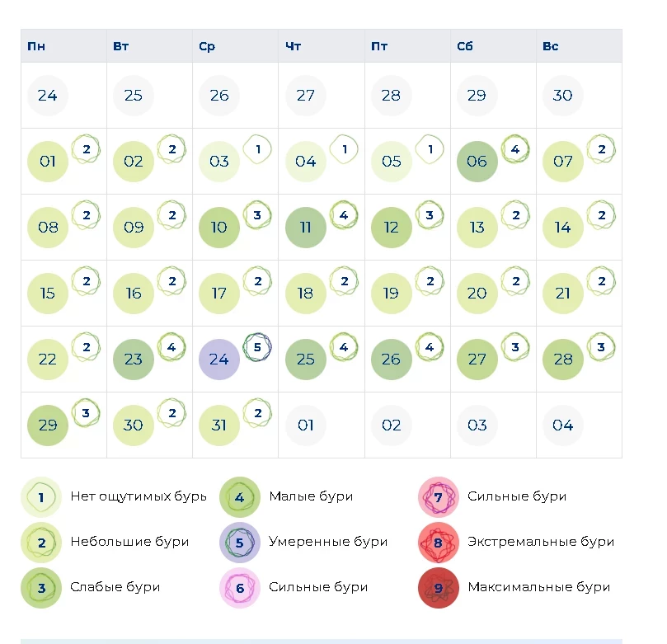667x644 pixels.
Task: Click the level 1 badge on day 03
Action: [257, 149]
